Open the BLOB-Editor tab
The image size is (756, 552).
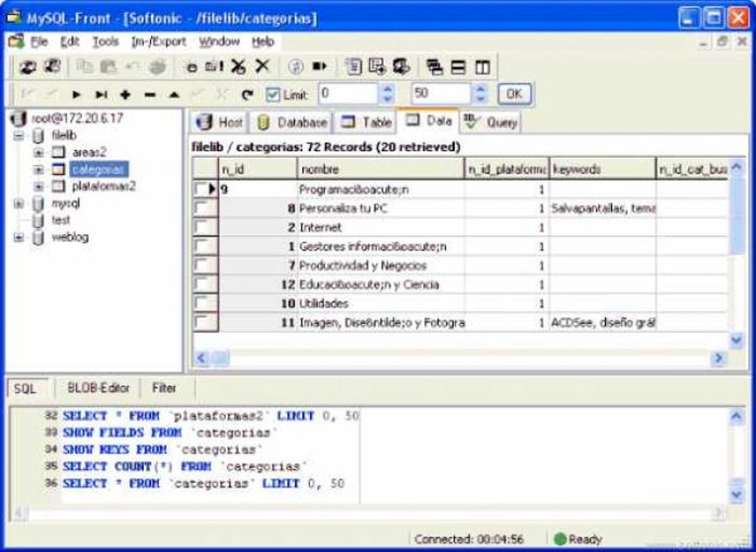pyautogui.click(x=98, y=388)
